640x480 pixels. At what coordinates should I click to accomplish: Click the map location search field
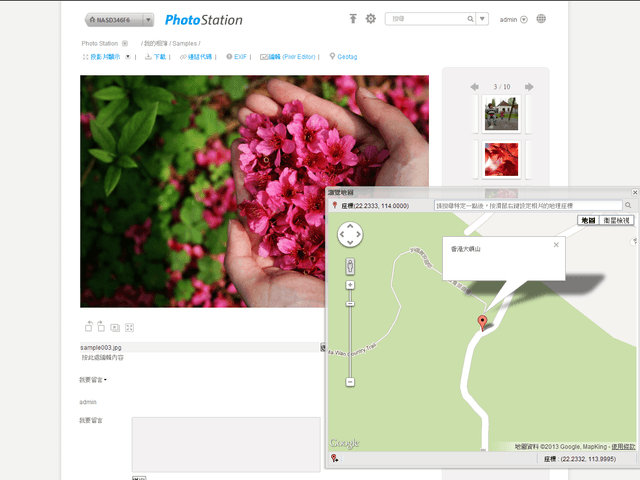coord(528,205)
